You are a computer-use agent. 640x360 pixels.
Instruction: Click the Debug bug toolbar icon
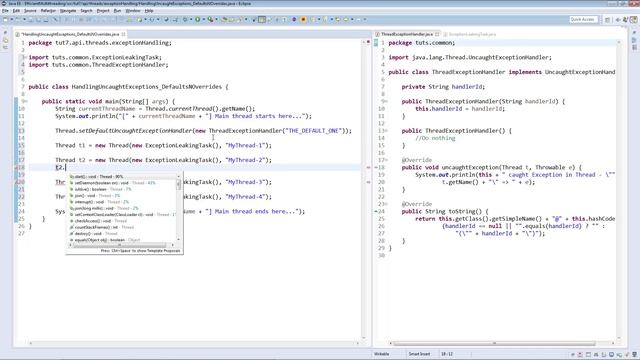(x=185, y=19)
